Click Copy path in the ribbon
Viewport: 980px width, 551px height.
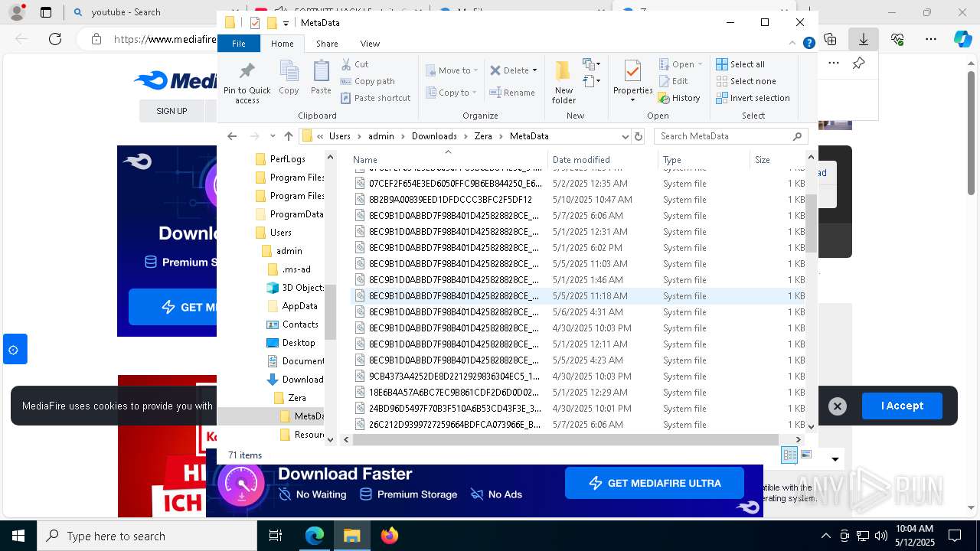coord(367,81)
